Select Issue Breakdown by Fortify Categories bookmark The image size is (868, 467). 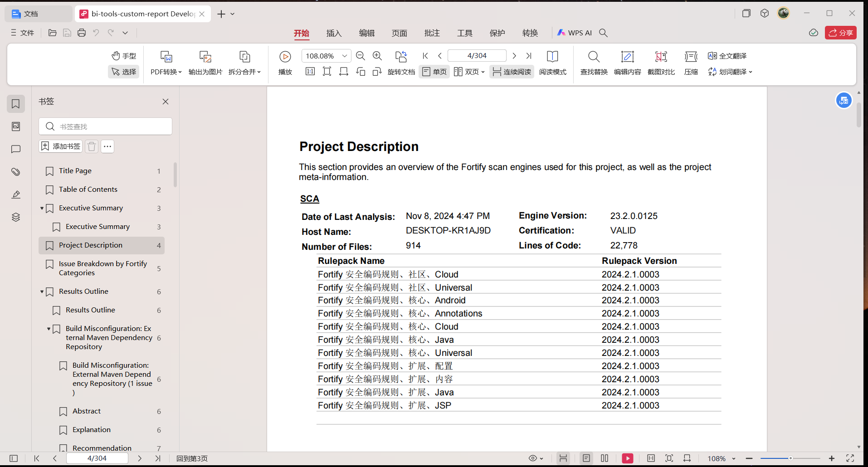tap(102, 268)
